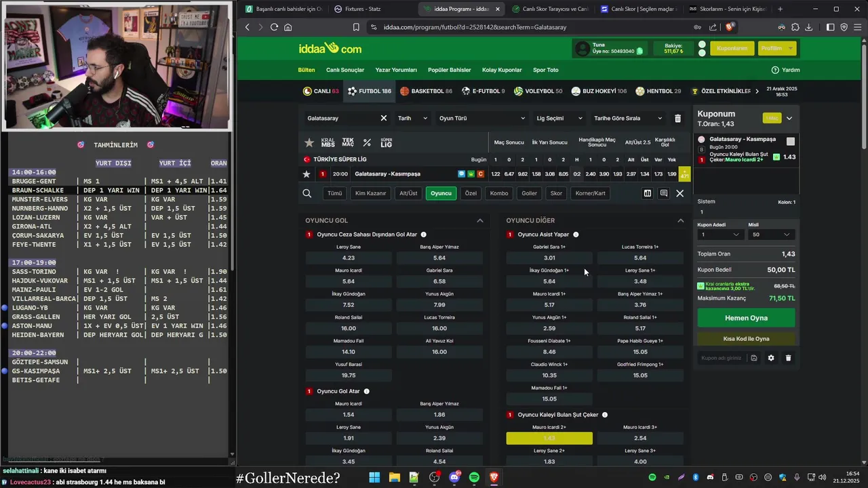
Task: Open the Profilim dropdown
Action: (x=776, y=48)
